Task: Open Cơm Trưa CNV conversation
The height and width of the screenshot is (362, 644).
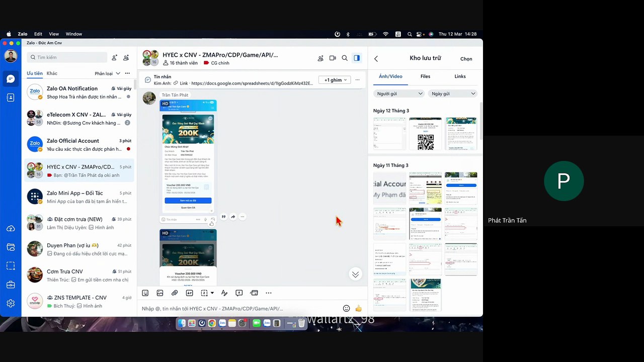Action: 79,276
